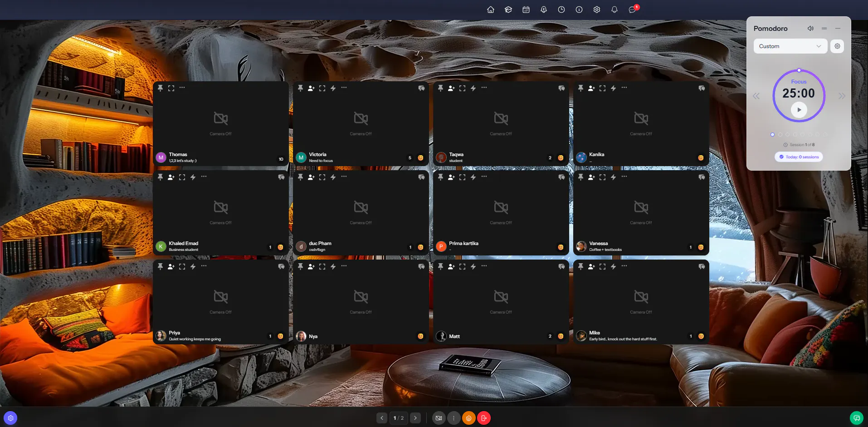Viewport: 868px width, 427px height.
Task: Open the clock icon in top bar
Action: click(x=561, y=10)
